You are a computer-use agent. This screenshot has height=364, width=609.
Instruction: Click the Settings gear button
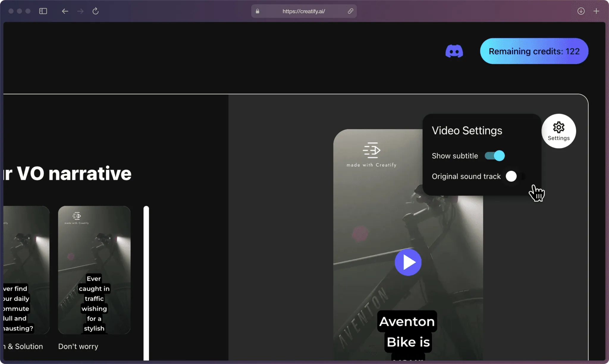click(x=559, y=131)
